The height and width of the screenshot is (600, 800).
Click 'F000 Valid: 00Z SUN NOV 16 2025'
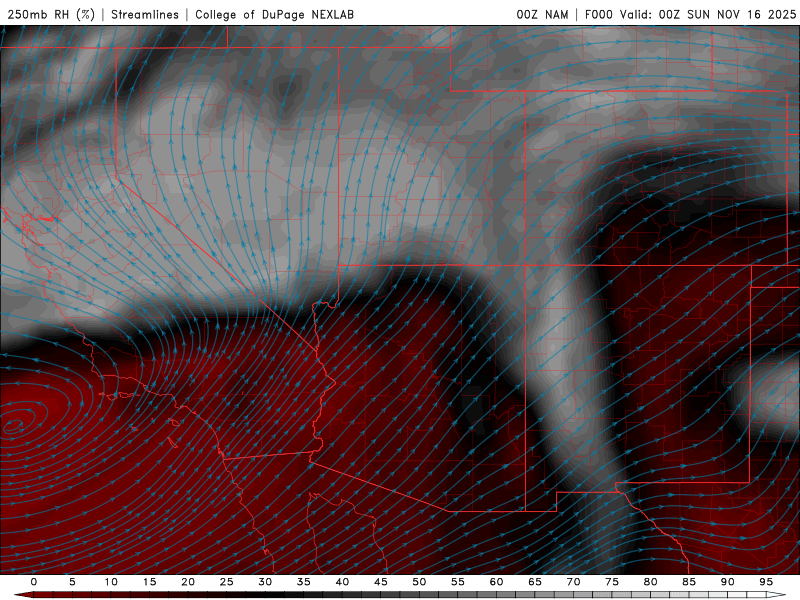click(690, 15)
